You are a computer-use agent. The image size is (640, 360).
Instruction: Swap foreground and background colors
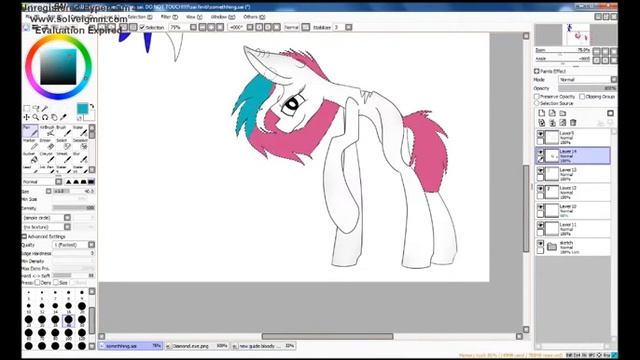point(92,107)
